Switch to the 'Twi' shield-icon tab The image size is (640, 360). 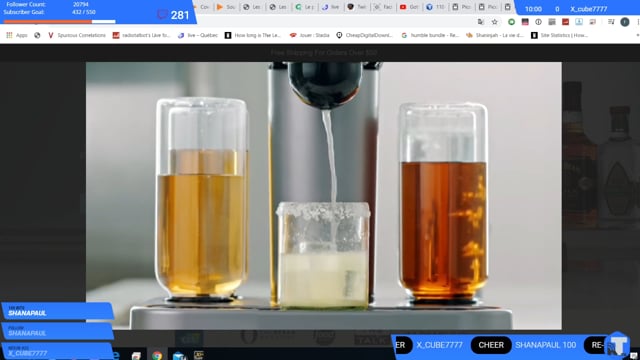(356, 7)
